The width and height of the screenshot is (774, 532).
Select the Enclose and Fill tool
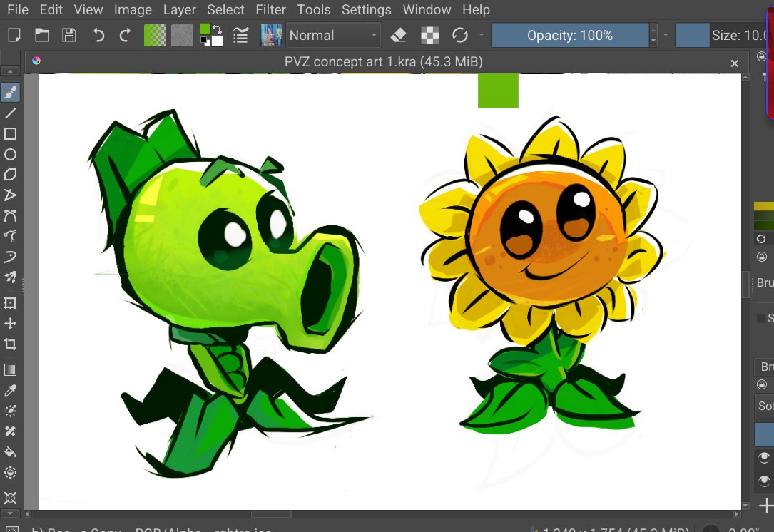pos(11,472)
